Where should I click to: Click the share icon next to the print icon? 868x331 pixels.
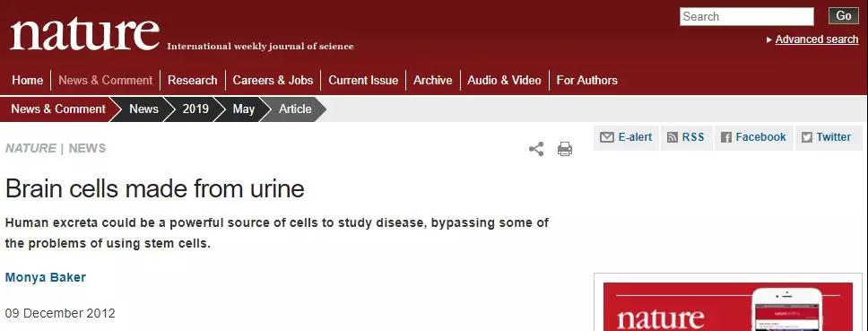pos(536,149)
